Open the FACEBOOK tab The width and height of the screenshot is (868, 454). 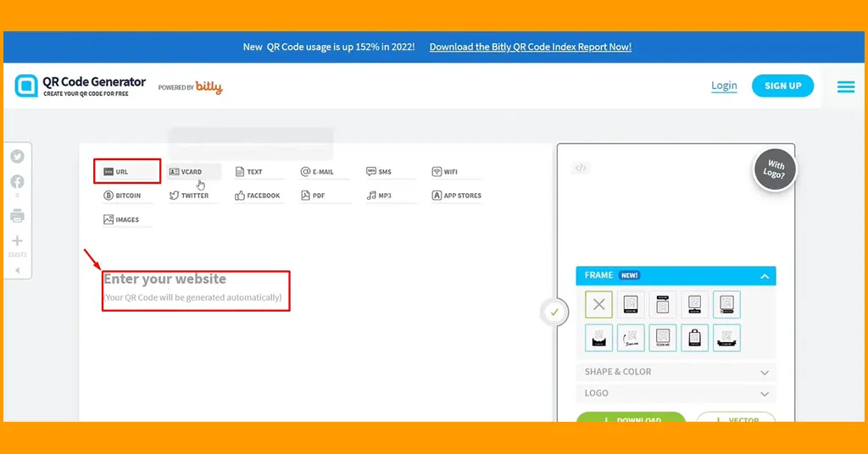259,195
